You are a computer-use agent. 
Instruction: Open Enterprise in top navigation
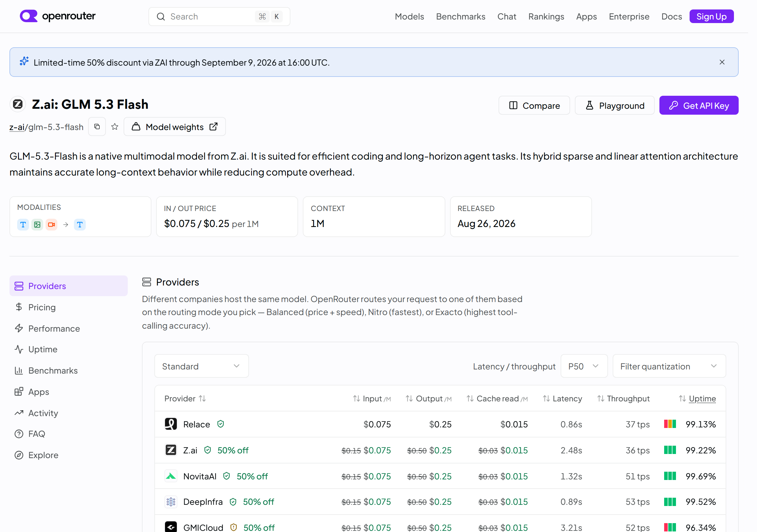(629, 17)
